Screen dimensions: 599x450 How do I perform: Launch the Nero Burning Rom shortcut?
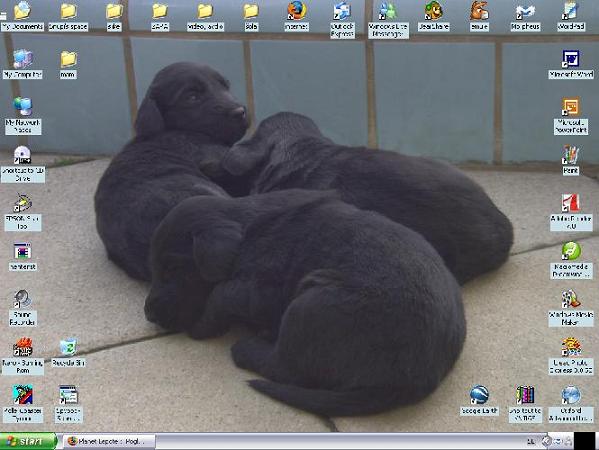tap(23, 356)
